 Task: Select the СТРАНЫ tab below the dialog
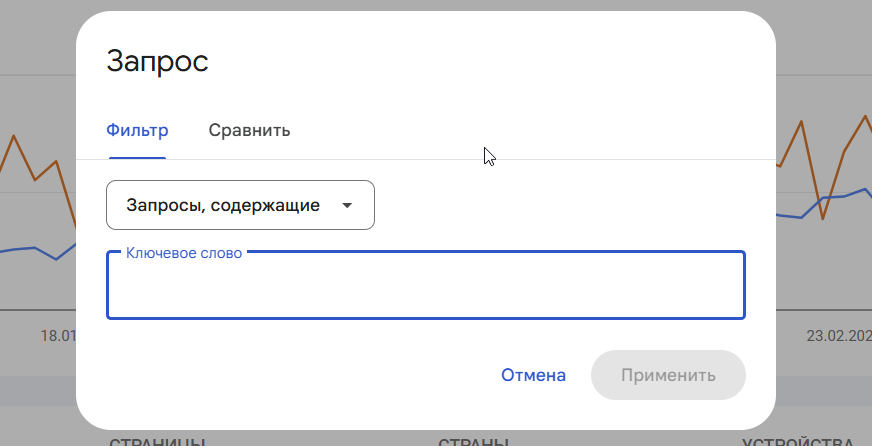pos(473,441)
